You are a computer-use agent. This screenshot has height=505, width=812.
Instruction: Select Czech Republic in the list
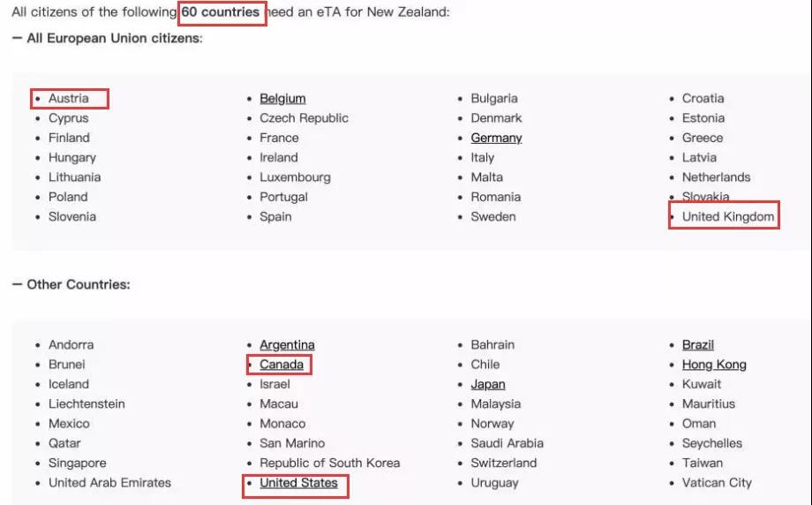click(x=304, y=118)
